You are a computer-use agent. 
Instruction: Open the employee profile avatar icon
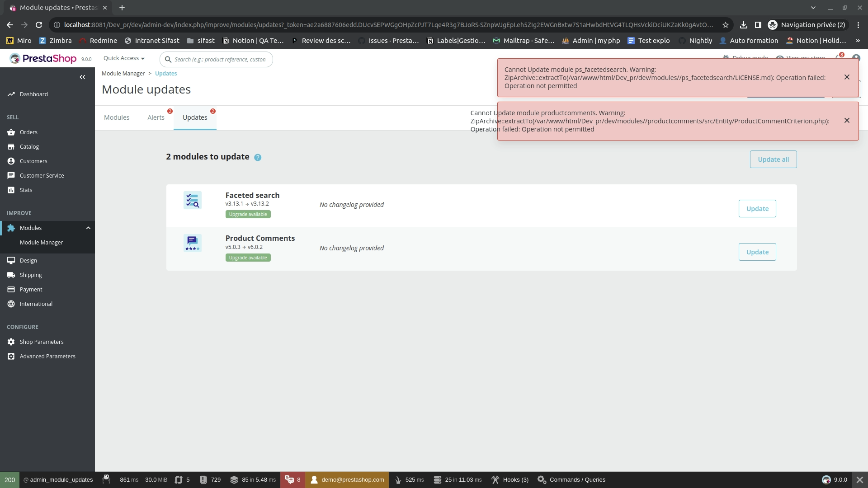point(856,57)
